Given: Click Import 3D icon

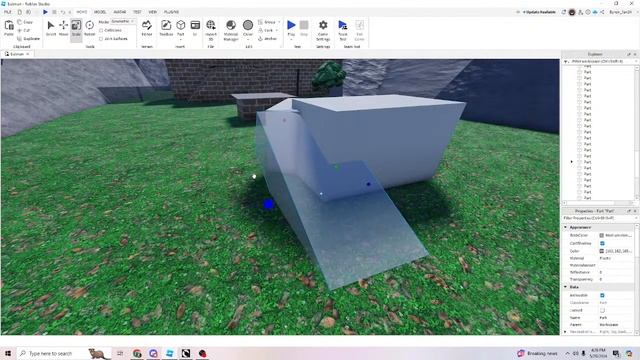Looking at the screenshot, I should pos(211,29).
